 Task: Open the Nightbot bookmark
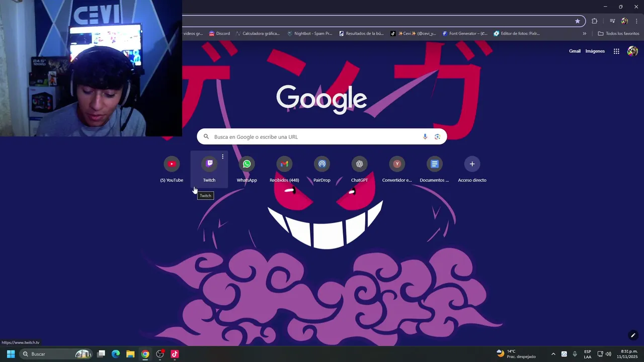tap(310, 34)
